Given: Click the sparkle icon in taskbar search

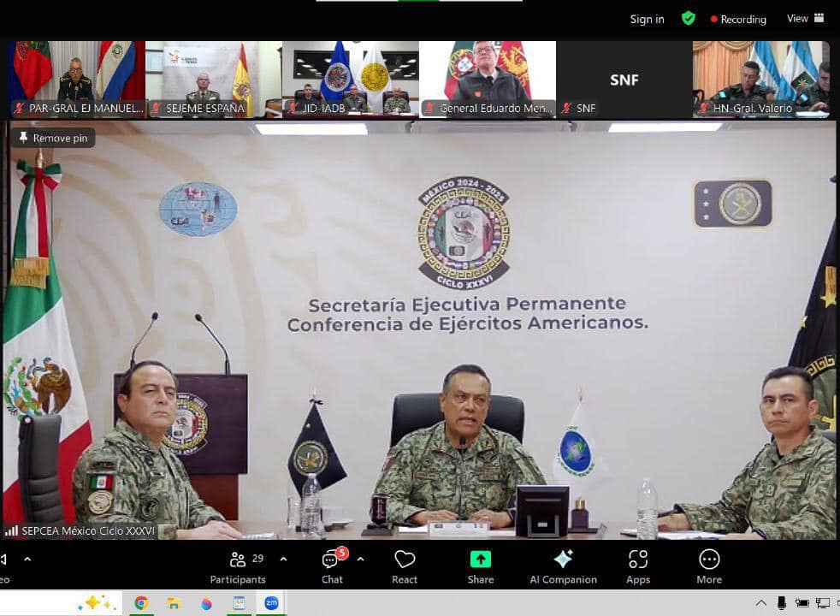Looking at the screenshot, I should (x=97, y=603).
